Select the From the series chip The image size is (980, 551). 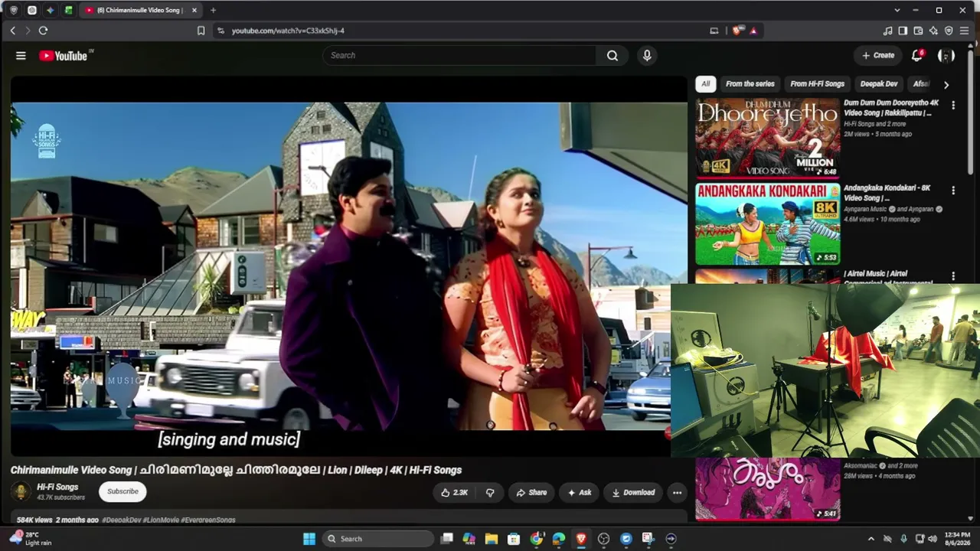tap(750, 84)
